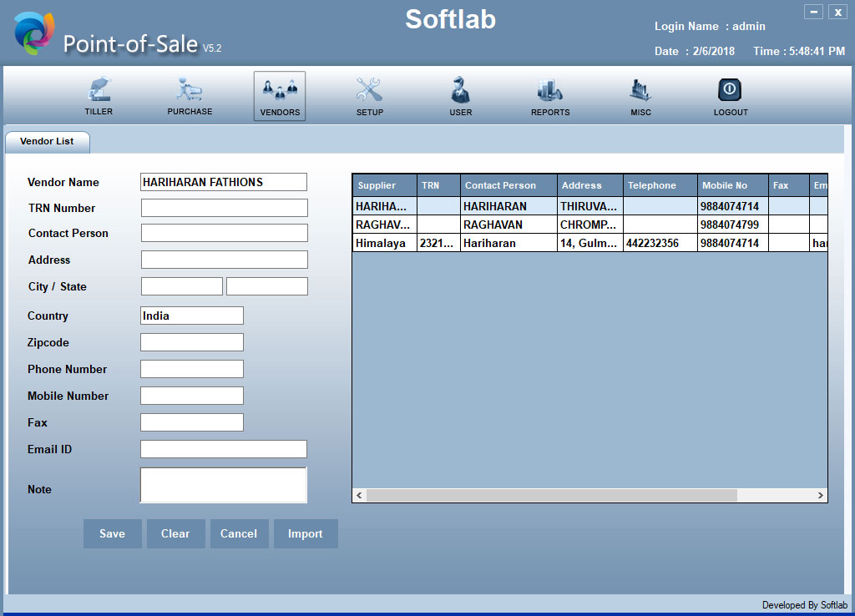Select the Vendors toolbar icon
855x616 pixels.
point(280,90)
